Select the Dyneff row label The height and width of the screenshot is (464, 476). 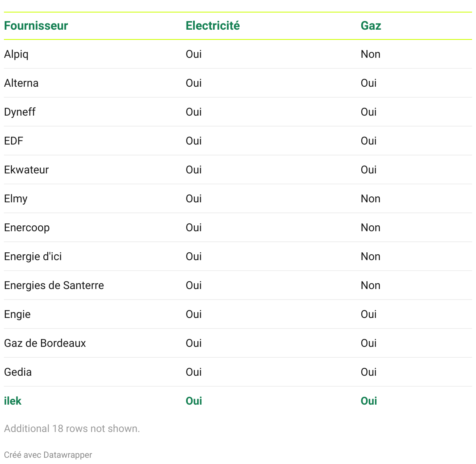20,112
